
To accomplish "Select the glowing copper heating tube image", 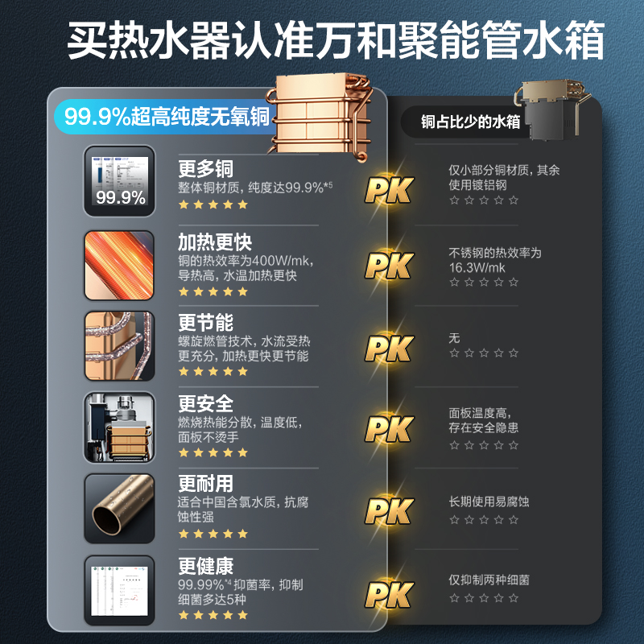I will pyautogui.click(x=119, y=265).
